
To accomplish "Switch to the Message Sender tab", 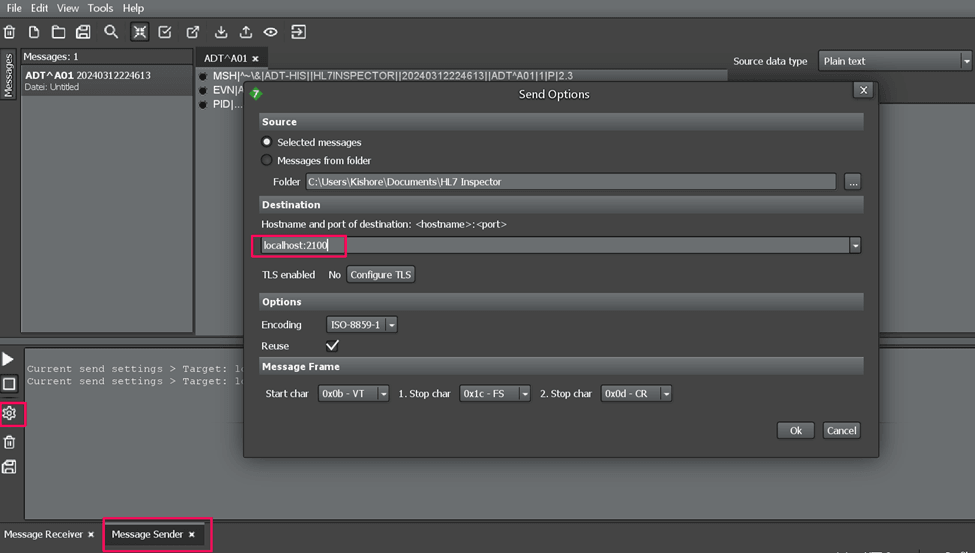I will [147, 534].
